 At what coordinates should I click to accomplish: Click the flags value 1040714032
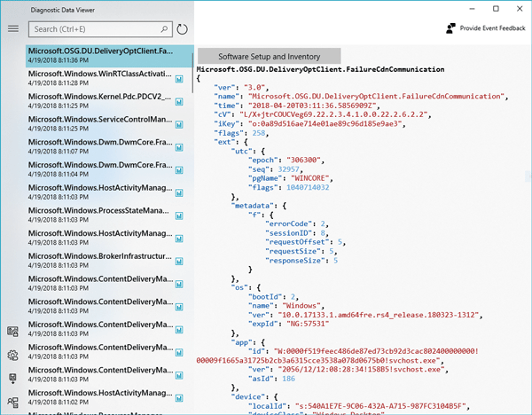[x=308, y=187]
